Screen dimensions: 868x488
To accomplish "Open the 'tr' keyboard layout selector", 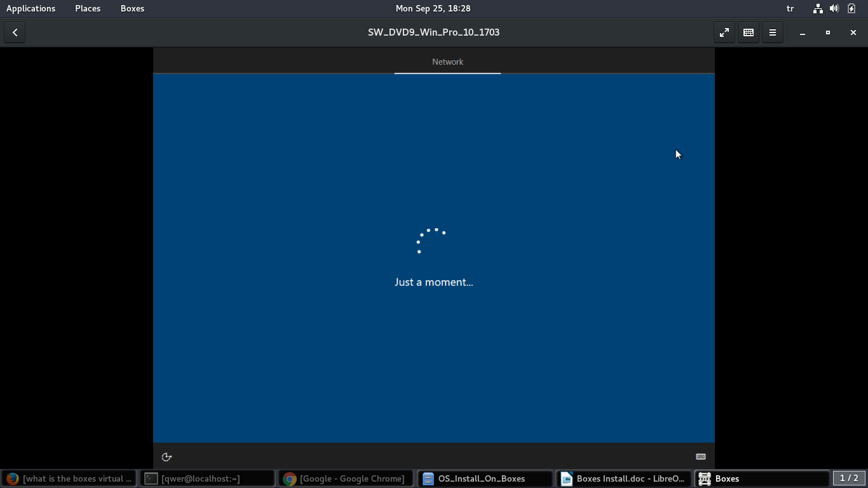I will tap(790, 8).
